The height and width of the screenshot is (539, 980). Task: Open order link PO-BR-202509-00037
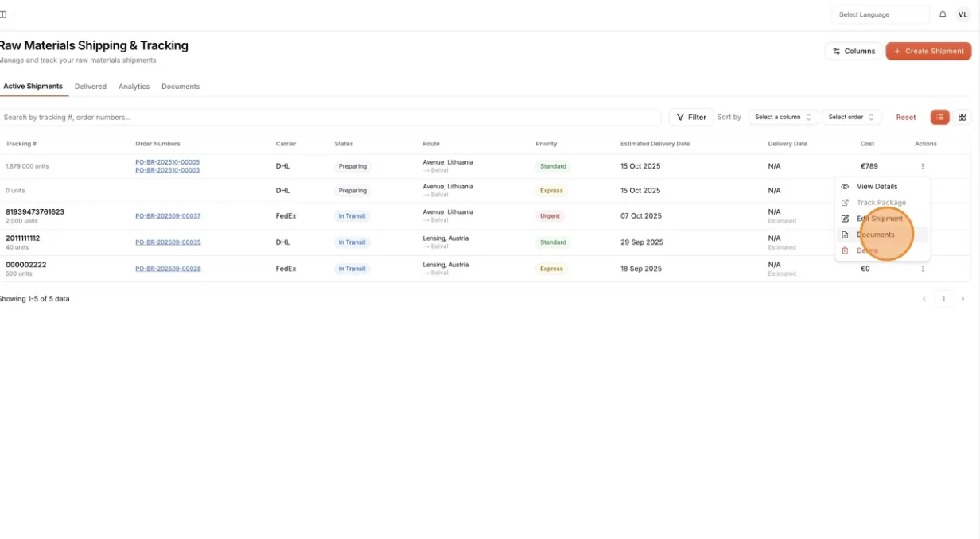168,215
